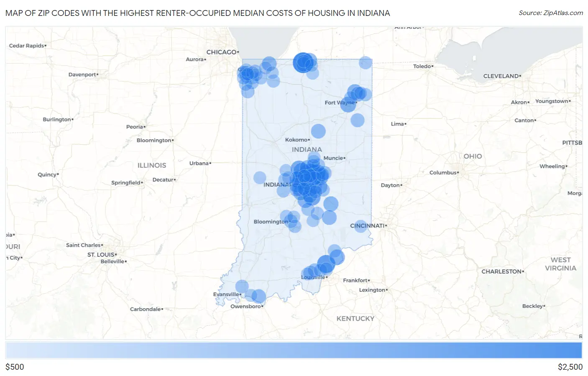Image resolution: width=588 pixels, height=376 pixels.
Task: Select the westernmost bubble near Evansville
Action: coord(242,286)
